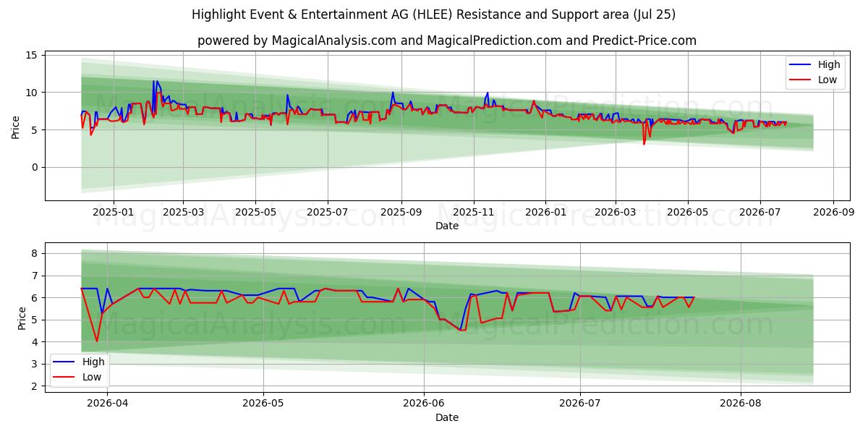Click the 2025-11 tick label on top chart
This screenshot has width=868, height=434.
pos(474,213)
